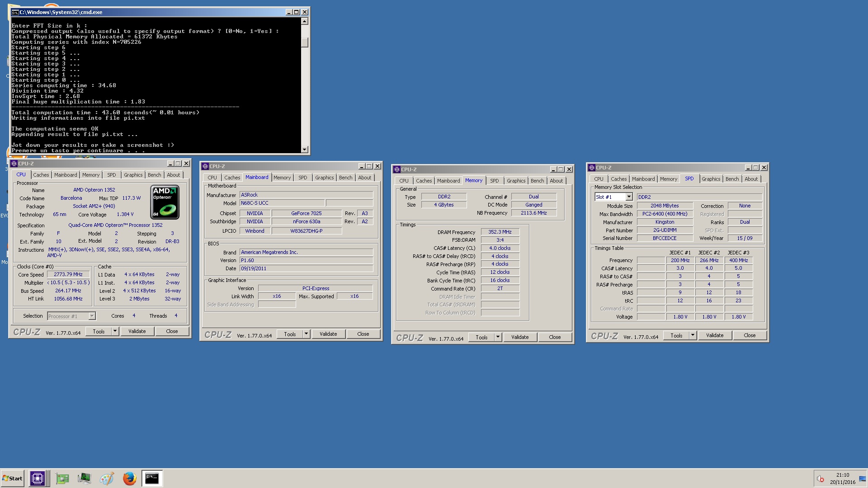Click the AMD Opteron processor logo
Screen dimensions: 868x488
[165, 202]
